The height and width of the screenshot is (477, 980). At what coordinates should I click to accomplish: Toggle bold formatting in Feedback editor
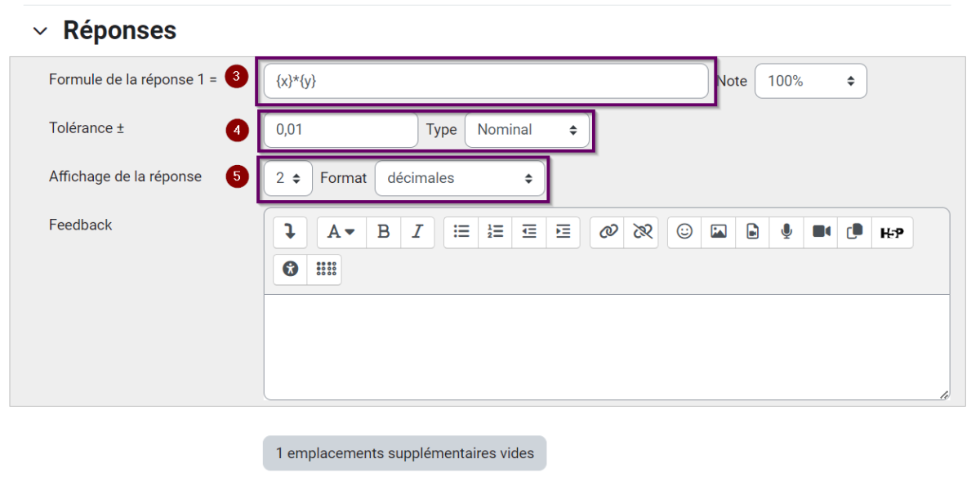(x=383, y=232)
